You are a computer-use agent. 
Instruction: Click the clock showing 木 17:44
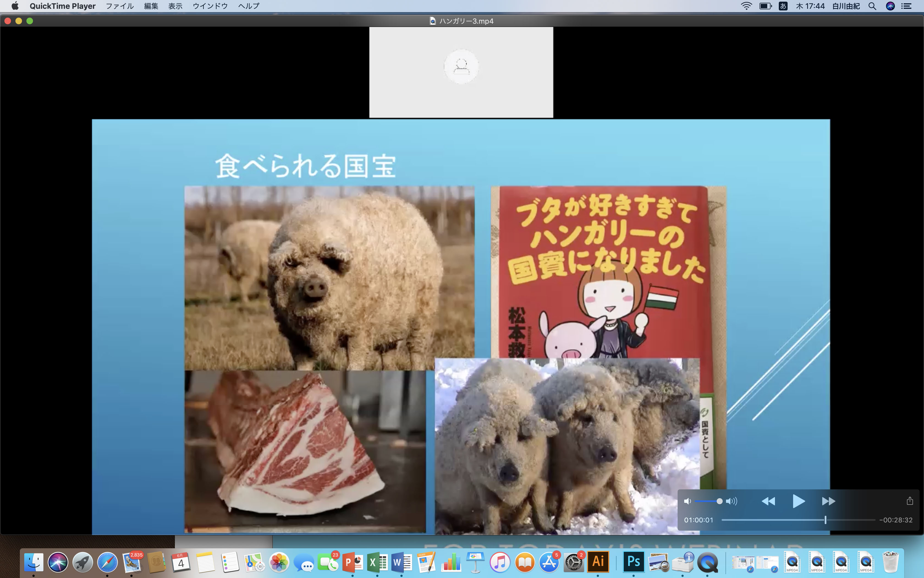pyautogui.click(x=810, y=6)
